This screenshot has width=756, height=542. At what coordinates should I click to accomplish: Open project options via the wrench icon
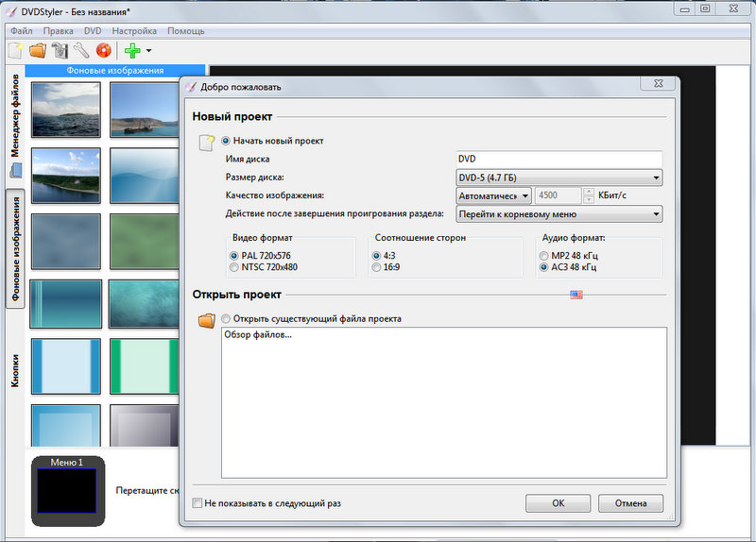pos(81,51)
